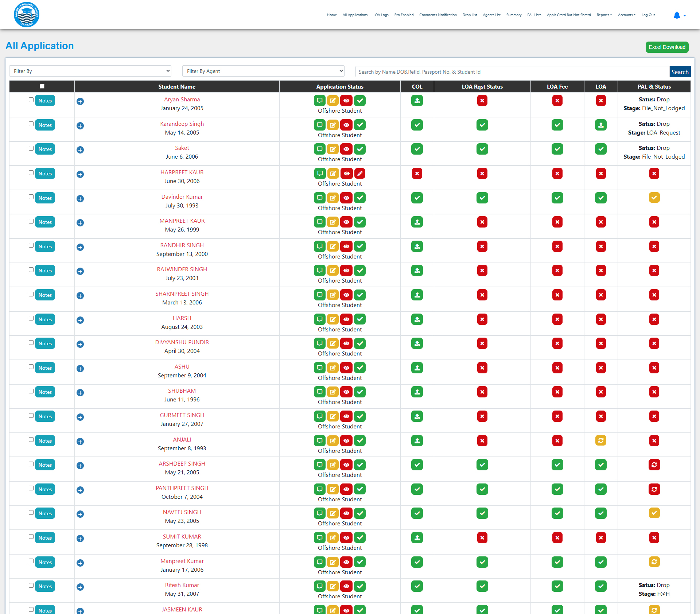Click the LOA upload icon for Karandeep Singh
Viewport: 700px width, 614px height.
click(x=601, y=125)
